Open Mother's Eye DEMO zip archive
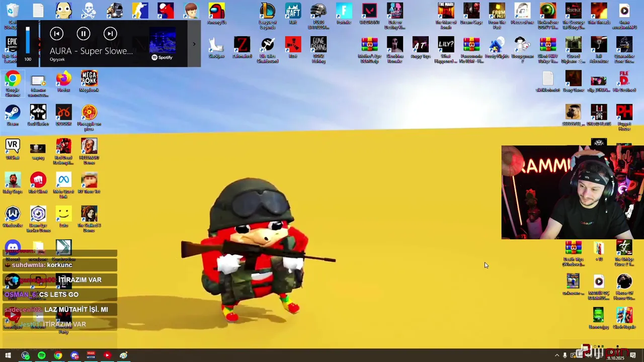 (x=369, y=50)
